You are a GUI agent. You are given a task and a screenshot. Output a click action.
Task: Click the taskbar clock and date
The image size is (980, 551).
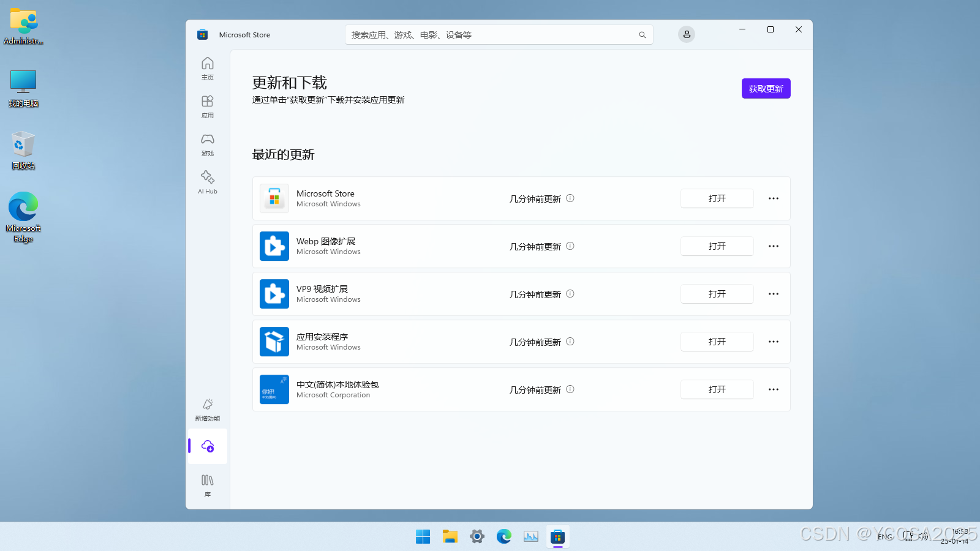point(956,536)
